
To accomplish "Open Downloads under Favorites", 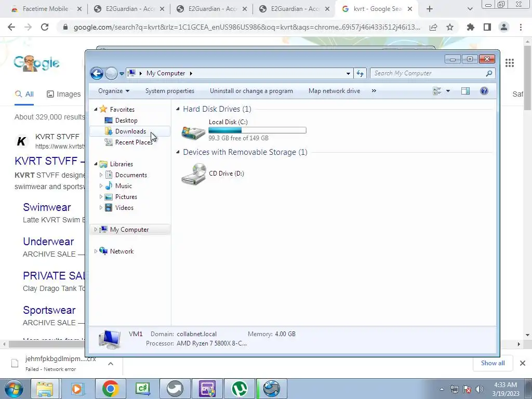I will coord(130,131).
